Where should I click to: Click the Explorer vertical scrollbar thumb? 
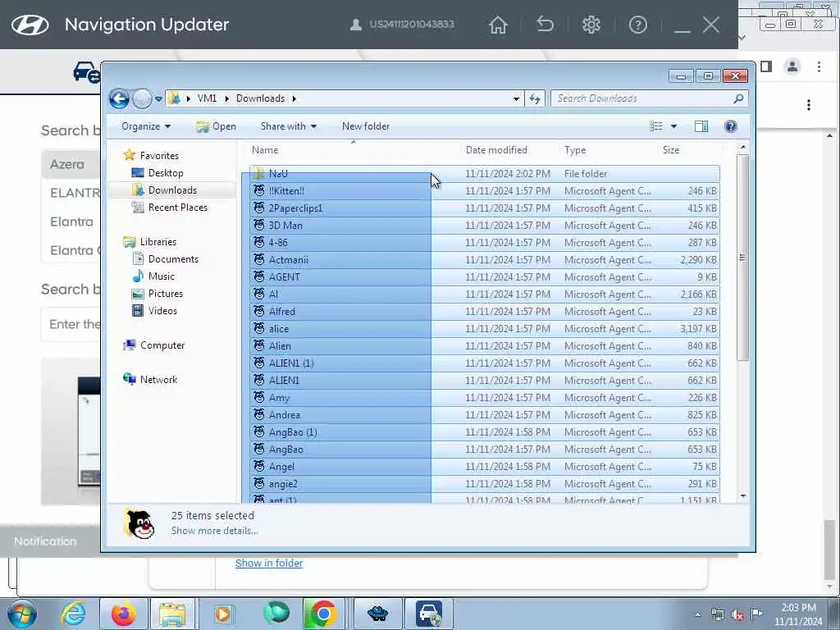pyautogui.click(x=742, y=257)
